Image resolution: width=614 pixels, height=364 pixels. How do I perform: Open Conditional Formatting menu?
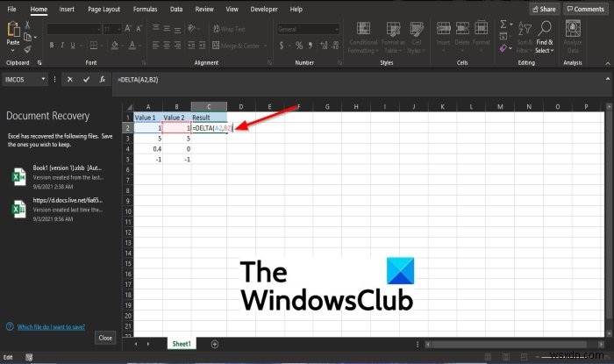coord(363,38)
